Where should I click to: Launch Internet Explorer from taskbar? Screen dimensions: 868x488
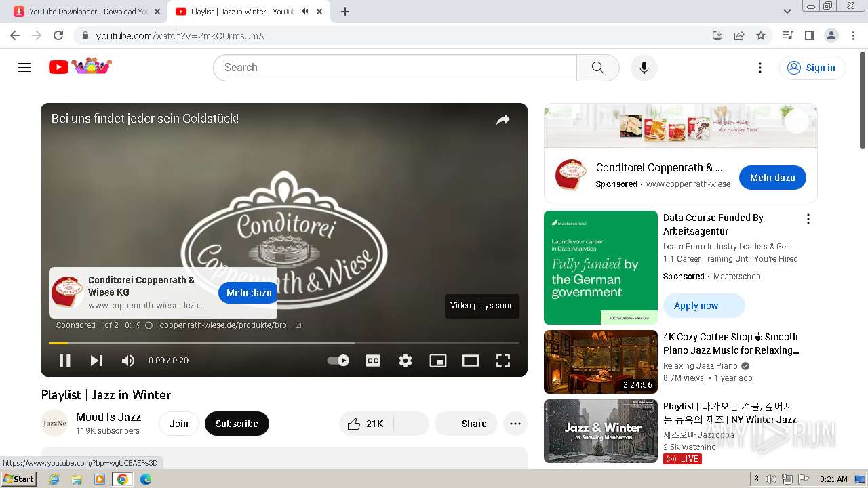[54, 479]
